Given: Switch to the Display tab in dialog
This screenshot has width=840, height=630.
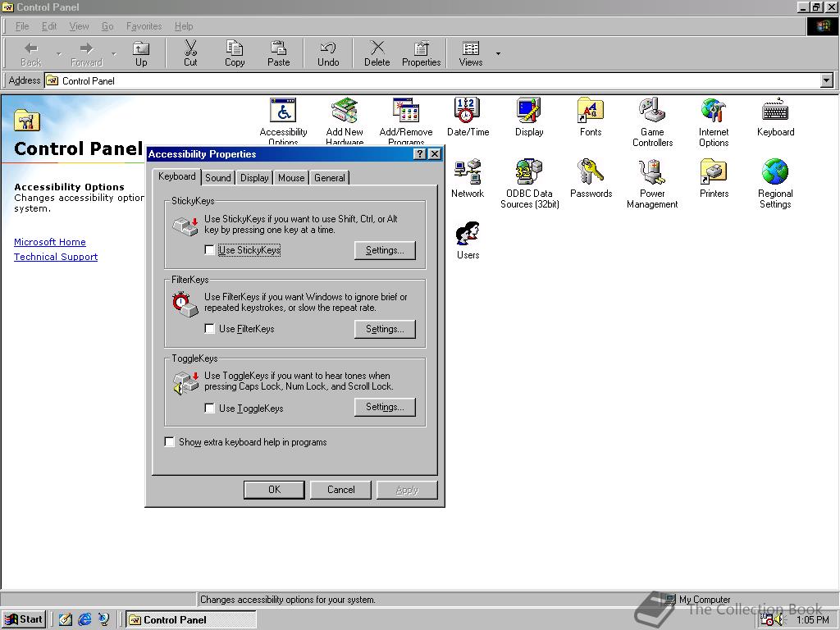Looking at the screenshot, I should pos(254,178).
